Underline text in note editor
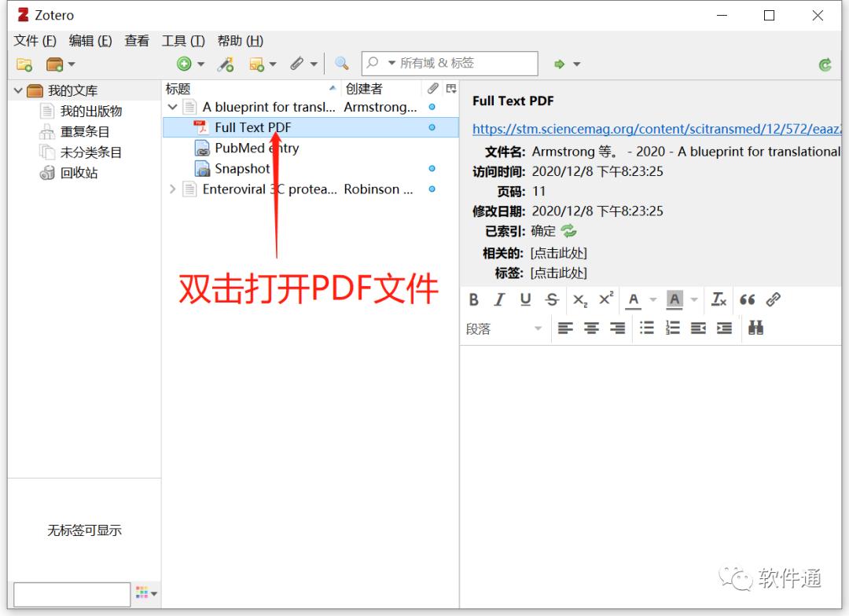 (525, 299)
